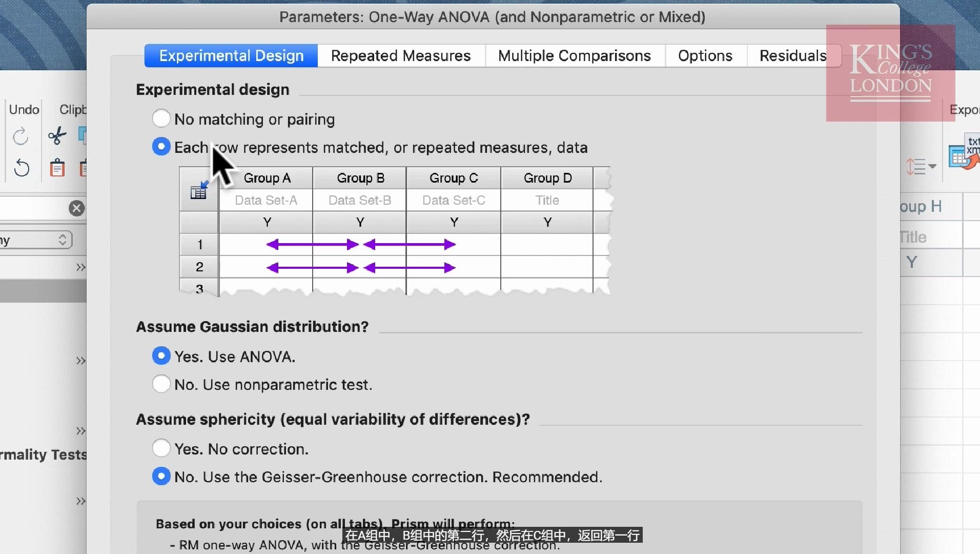Select "Yes. Use ANOVA." radio button
The height and width of the screenshot is (554, 980).
click(161, 356)
